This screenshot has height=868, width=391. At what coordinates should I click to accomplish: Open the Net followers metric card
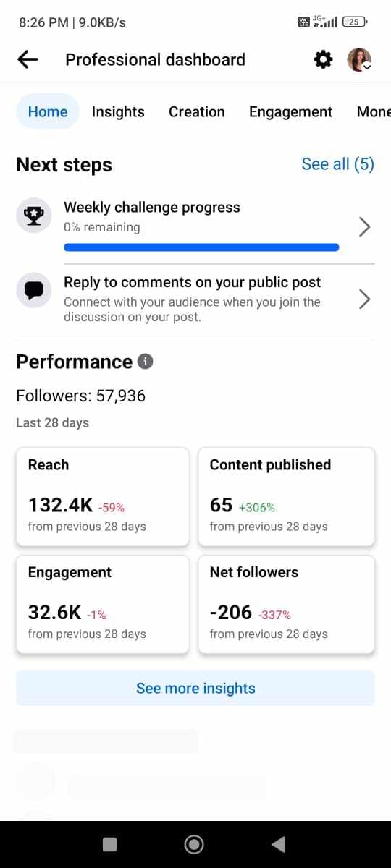click(287, 605)
